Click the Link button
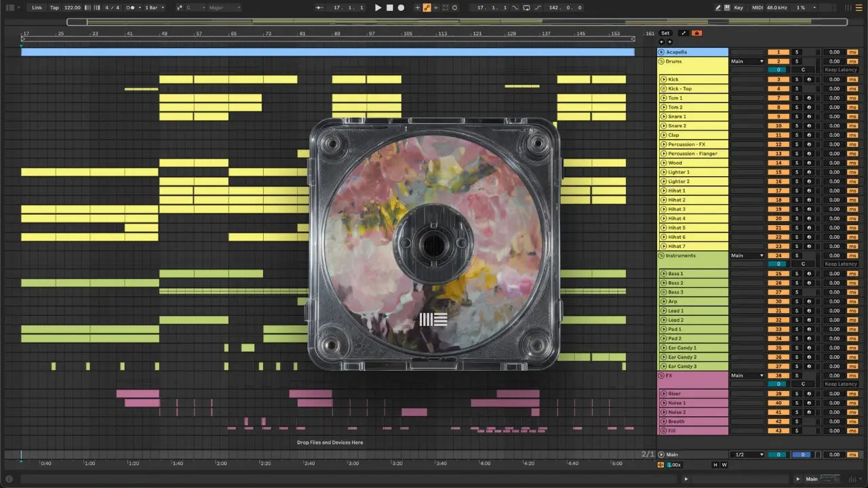 (37, 7)
